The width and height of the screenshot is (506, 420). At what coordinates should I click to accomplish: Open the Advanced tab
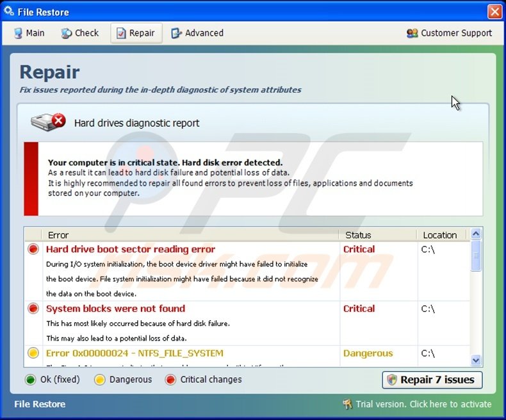197,33
